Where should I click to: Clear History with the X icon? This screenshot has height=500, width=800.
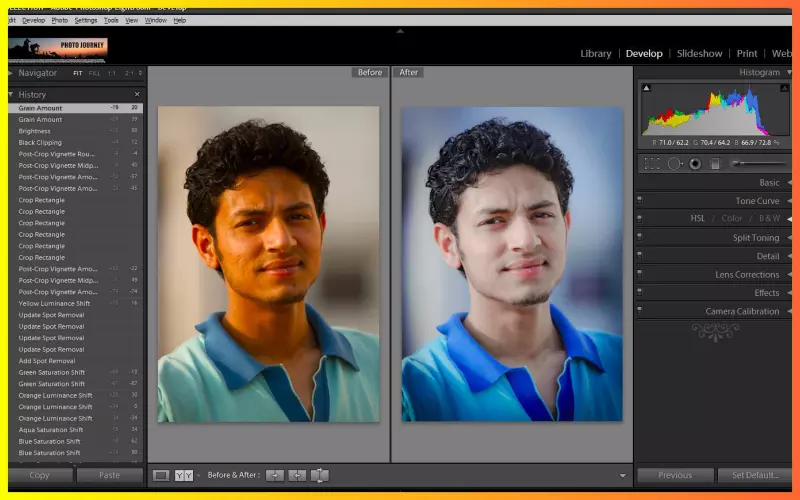(x=137, y=94)
